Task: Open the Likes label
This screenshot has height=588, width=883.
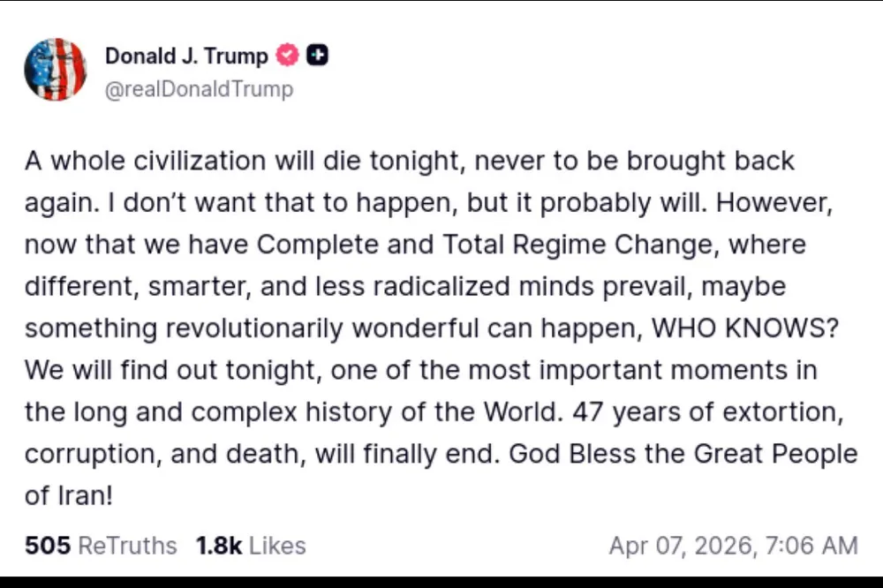Action: tap(277, 546)
